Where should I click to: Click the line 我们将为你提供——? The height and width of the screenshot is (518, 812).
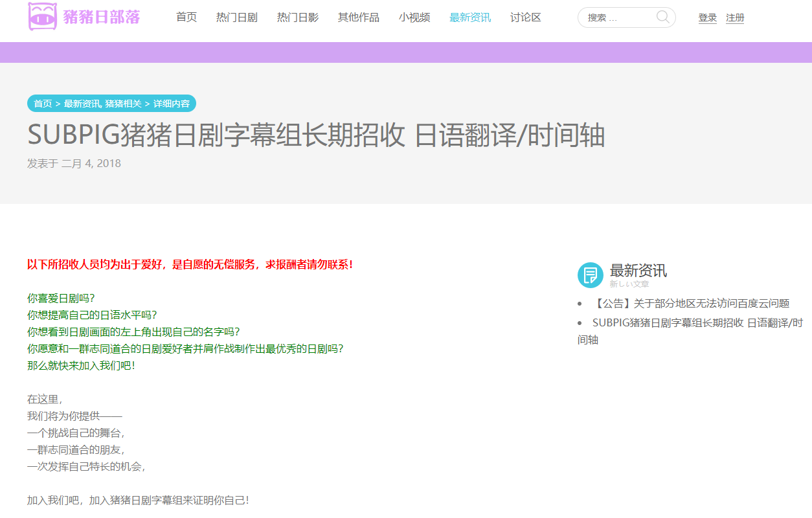(x=74, y=416)
